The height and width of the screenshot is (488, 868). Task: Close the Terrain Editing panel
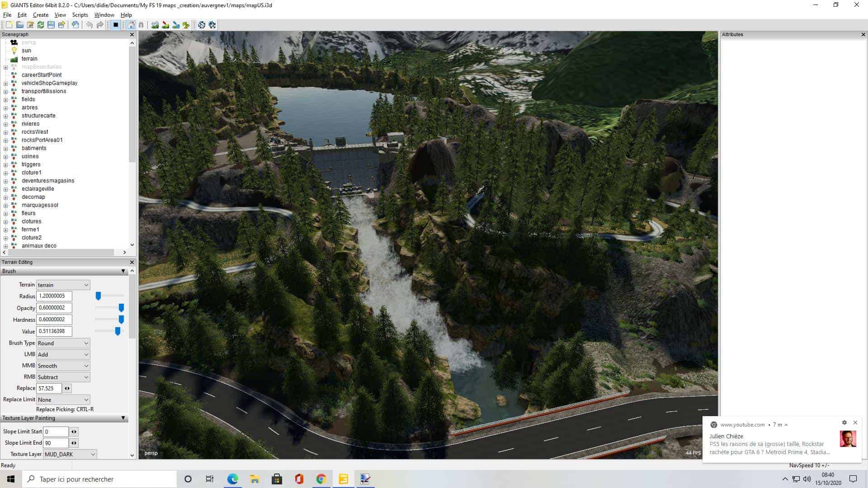coord(132,262)
